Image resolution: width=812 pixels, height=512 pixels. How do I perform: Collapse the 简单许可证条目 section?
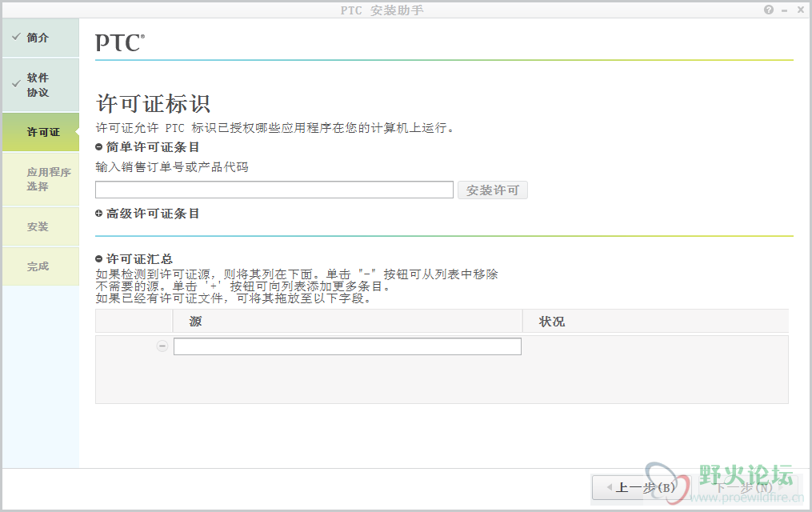click(x=99, y=147)
